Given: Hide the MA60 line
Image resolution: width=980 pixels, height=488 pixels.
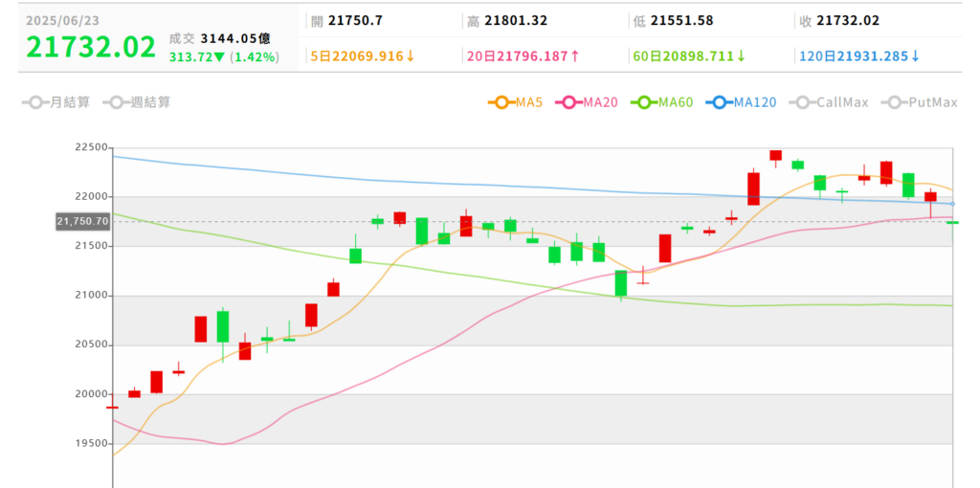Looking at the screenshot, I should (662, 102).
